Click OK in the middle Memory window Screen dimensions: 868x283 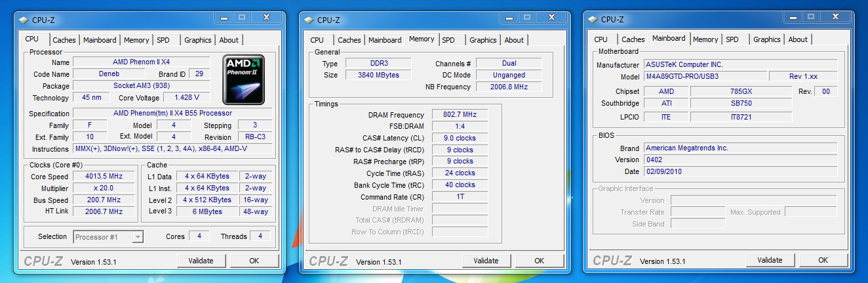point(539,261)
